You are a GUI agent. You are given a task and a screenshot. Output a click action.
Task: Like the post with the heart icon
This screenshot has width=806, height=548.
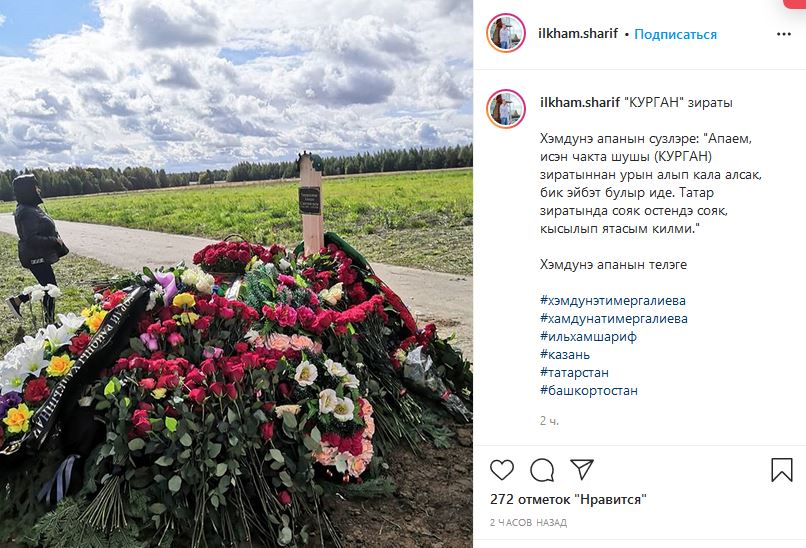[502, 470]
